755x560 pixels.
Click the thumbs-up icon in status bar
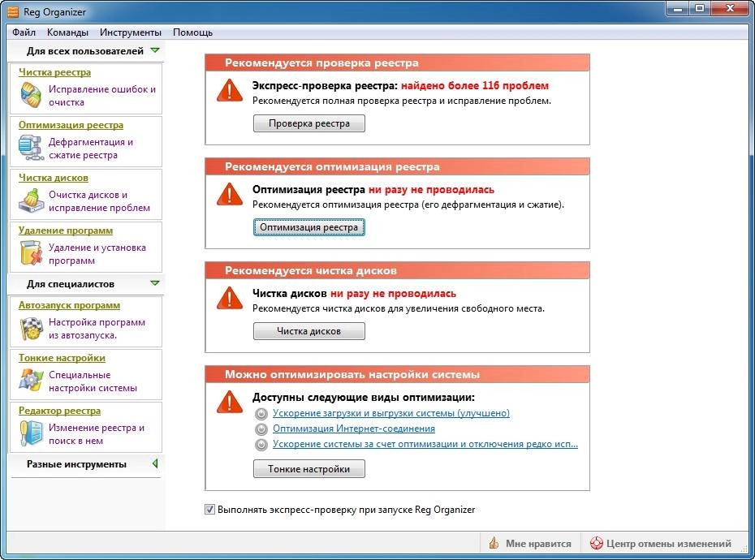coord(494,543)
